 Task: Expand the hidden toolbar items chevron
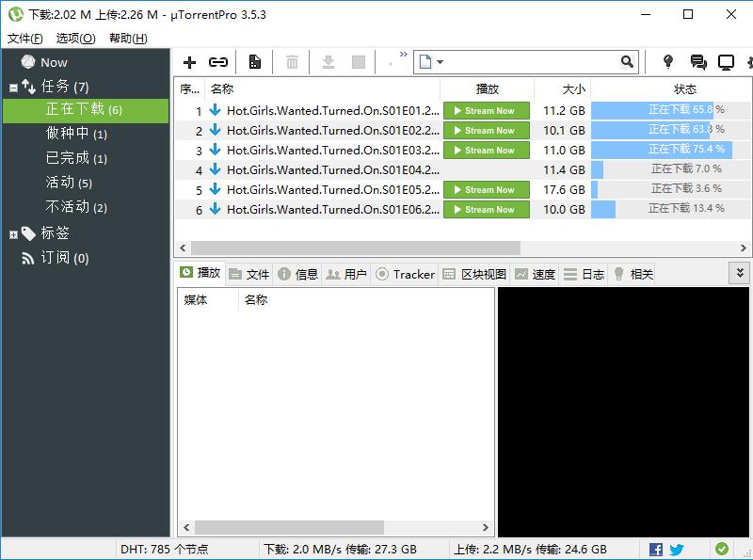coord(404,54)
